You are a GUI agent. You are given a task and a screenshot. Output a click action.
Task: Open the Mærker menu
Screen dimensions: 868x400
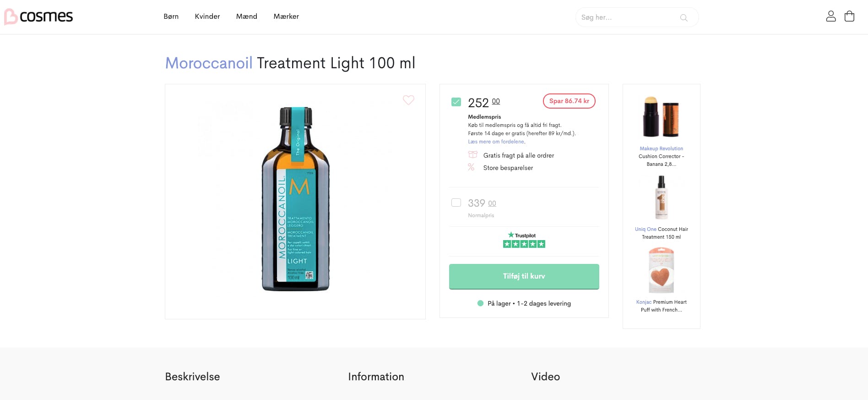point(286,16)
